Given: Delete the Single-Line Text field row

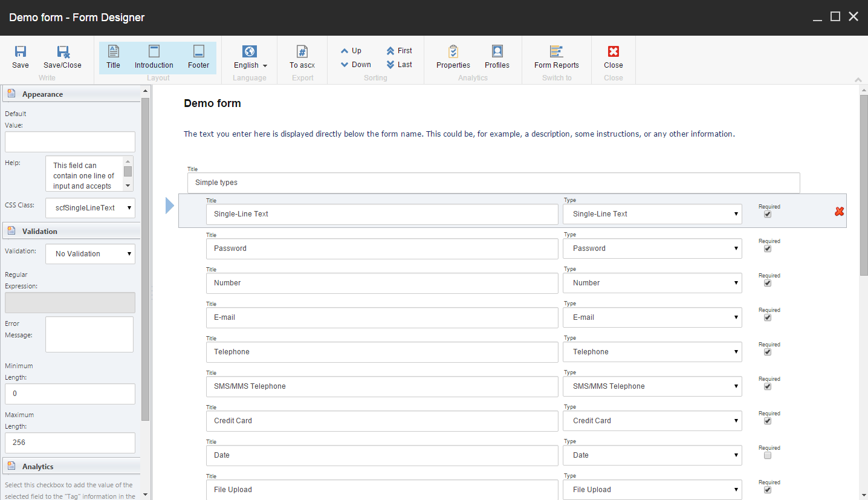Looking at the screenshot, I should (839, 212).
